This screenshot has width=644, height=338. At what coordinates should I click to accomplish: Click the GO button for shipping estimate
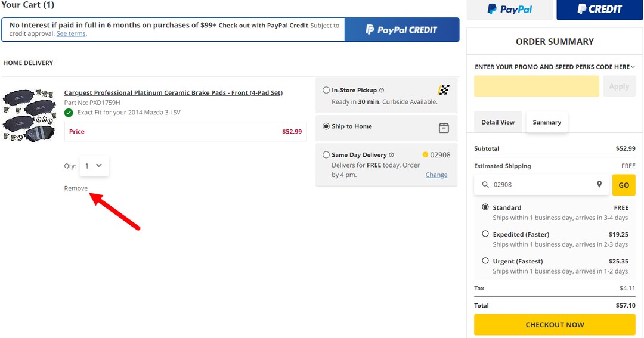click(x=624, y=185)
